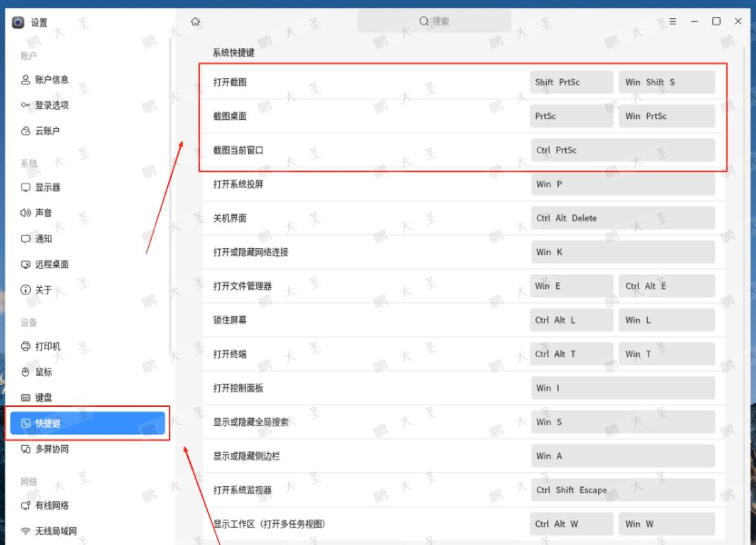Click the Win T shortcut box
756x545 pixels.
pyautogui.click(x=667, y=354)
